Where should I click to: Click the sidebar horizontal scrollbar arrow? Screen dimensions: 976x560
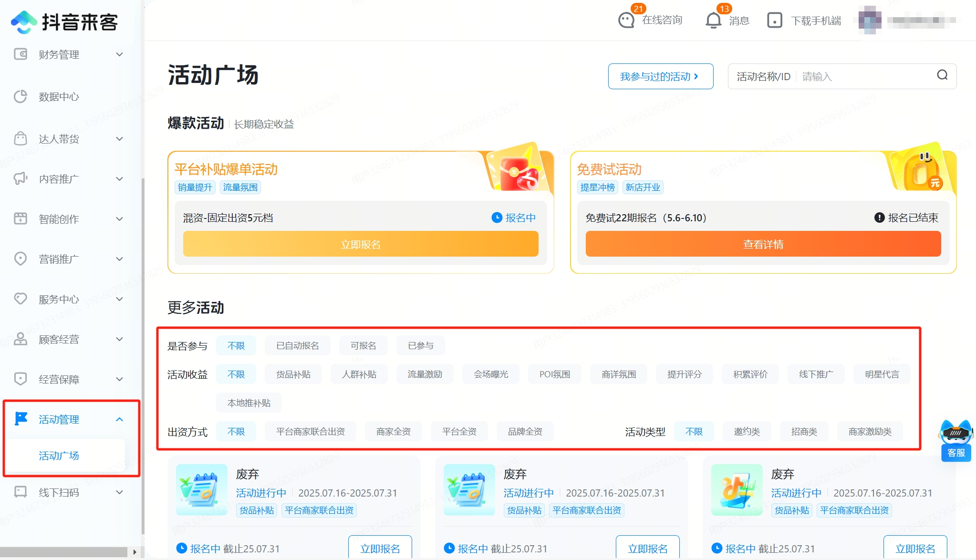point(135,552)
